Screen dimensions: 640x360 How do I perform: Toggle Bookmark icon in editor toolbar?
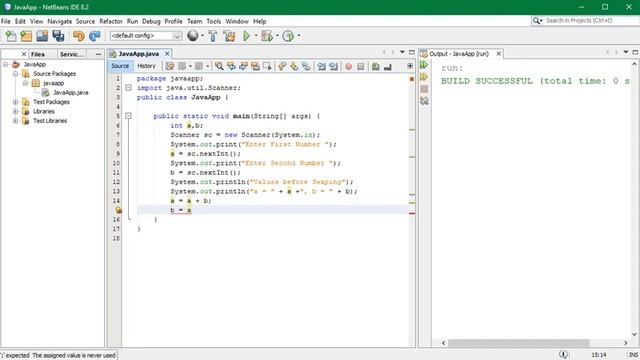pyautogui.click(x=306, y=66)
